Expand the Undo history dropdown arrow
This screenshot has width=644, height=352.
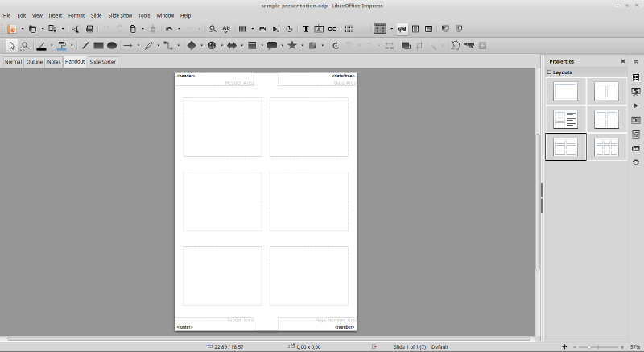[180, 29]
